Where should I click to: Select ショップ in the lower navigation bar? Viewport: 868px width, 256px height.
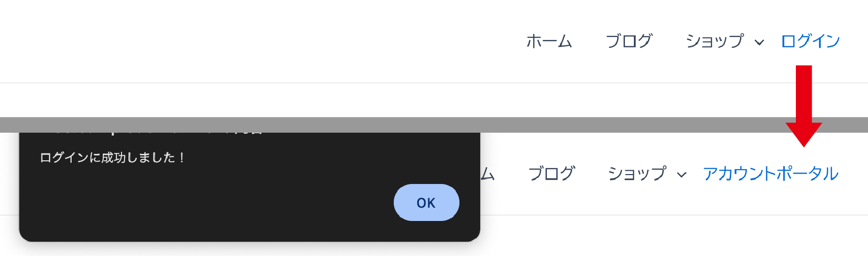(x=637, y=174)
